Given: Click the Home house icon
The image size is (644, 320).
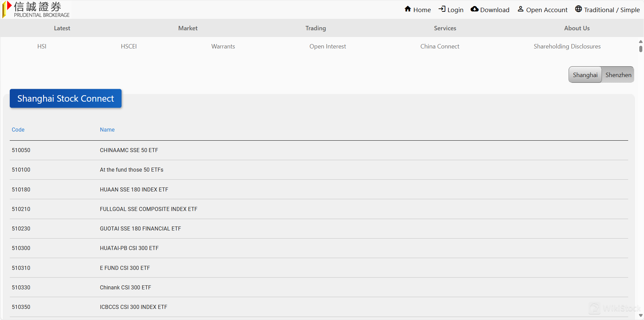Looking at the screenshot, I should [x=408, y=9].
